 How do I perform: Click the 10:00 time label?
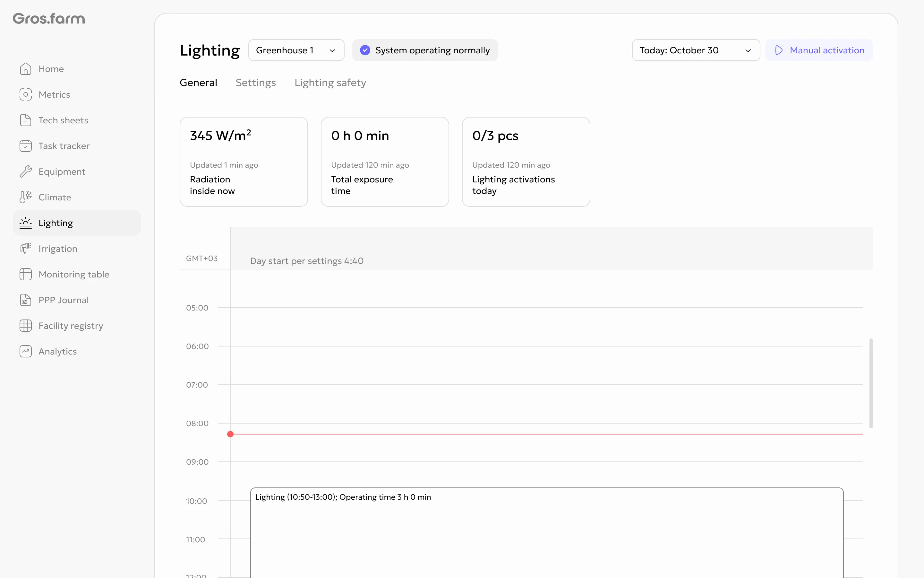(x=196, y=501)
